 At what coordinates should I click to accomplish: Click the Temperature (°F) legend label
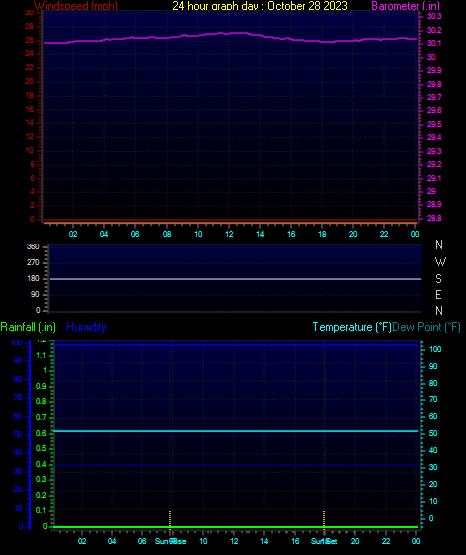(352, 327)
